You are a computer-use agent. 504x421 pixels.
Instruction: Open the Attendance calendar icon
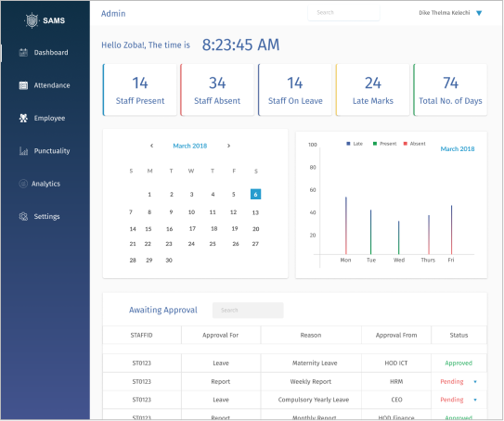pos(23,85)
